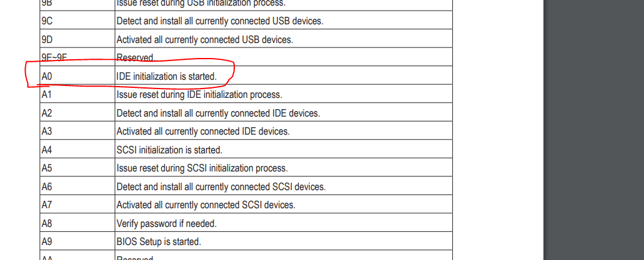This screenshot has height=260, width=644.
Task: Click the A1 code cell
Action: 77,94
